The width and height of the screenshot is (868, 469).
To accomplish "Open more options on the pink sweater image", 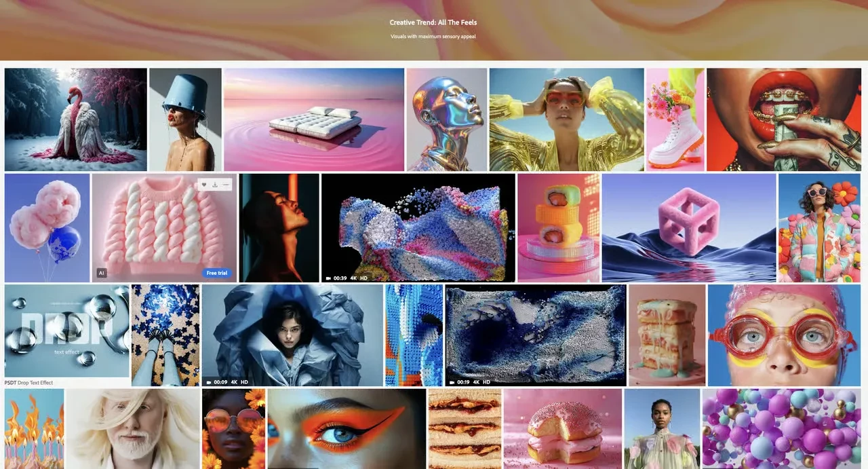I will (x=226, y=185).
